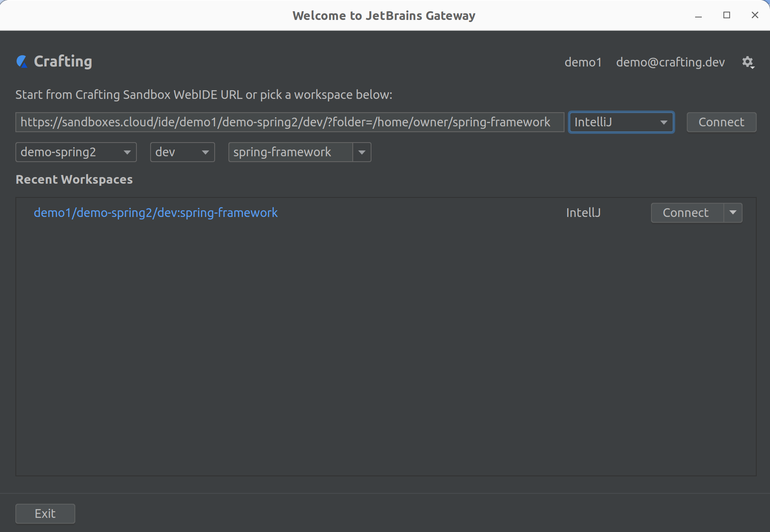This screenshot has width=770, height=532.
Task: Minimize the JetBrains Gateway window
Action: tap(698, 15)
